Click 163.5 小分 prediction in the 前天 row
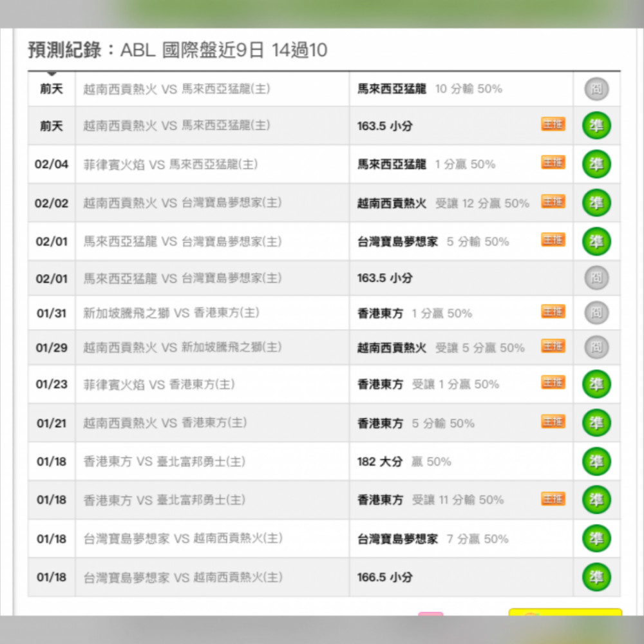This screenshot has height=644, width=644. [385, 126]
